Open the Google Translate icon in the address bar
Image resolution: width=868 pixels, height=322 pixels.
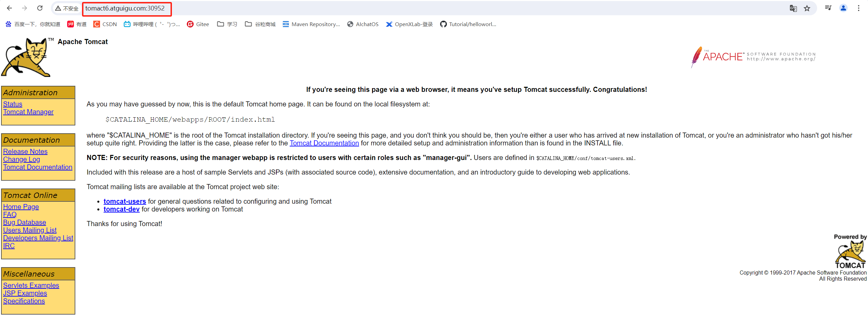(x=793, y=8)
